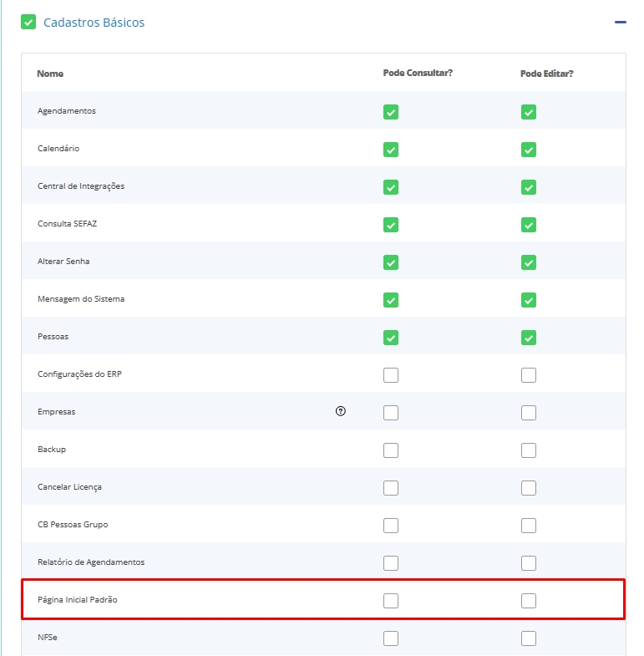
Task: Disable Pode Consultar for Pessoas
Action: point(391,338)
